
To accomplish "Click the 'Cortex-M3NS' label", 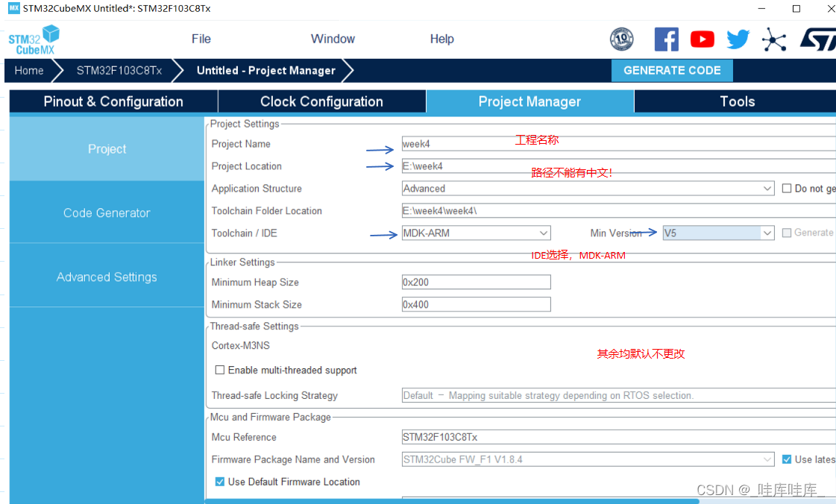I will click(x=240, y=346).
